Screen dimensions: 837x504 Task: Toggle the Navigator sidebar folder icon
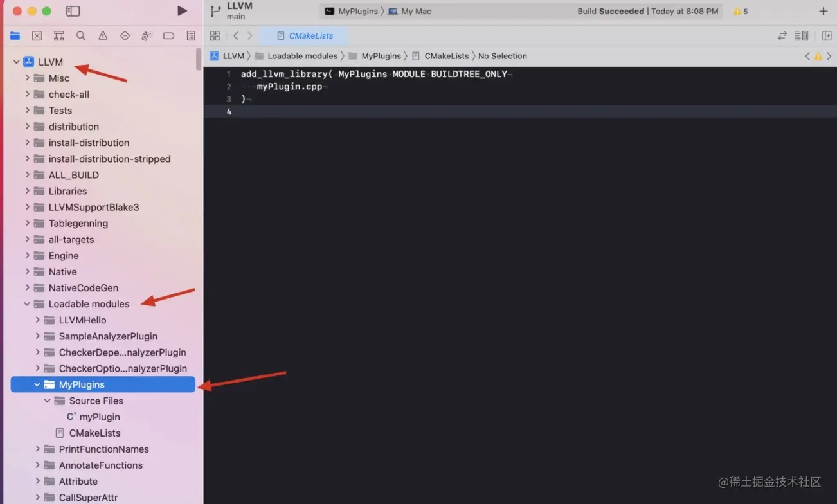73,11
